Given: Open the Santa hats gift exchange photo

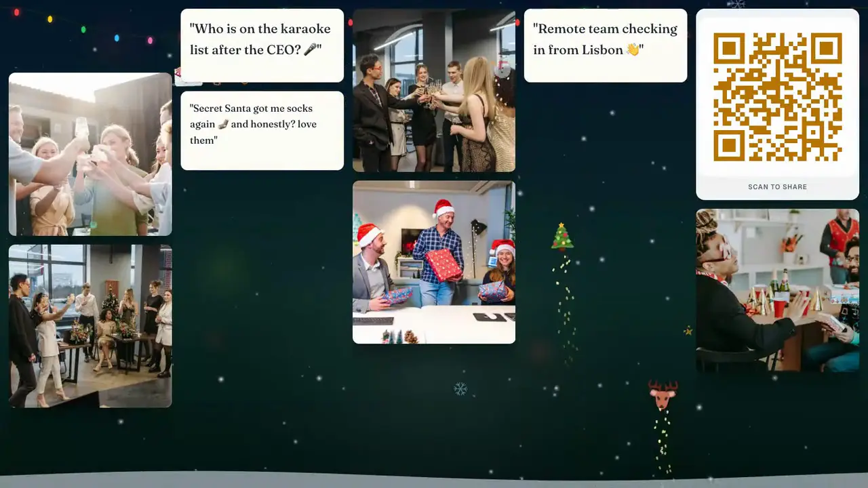Looking at the screenshot, I should pyautogui.click(x=434, y=262).
